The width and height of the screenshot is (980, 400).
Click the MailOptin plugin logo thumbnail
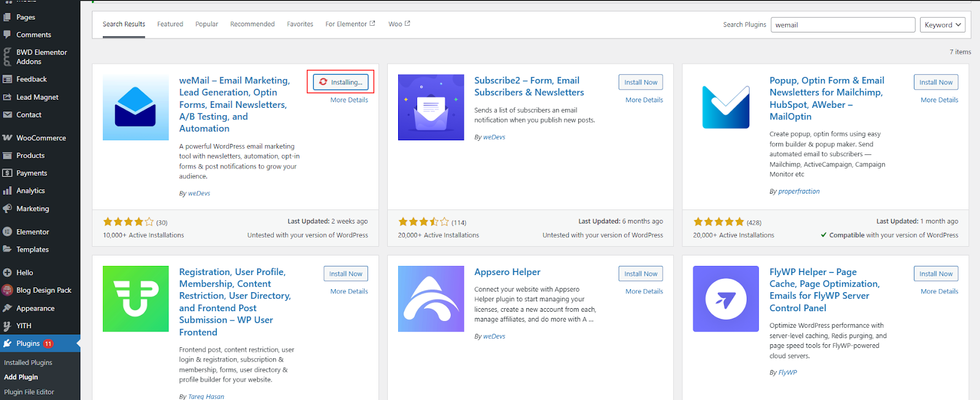point(726,107)
